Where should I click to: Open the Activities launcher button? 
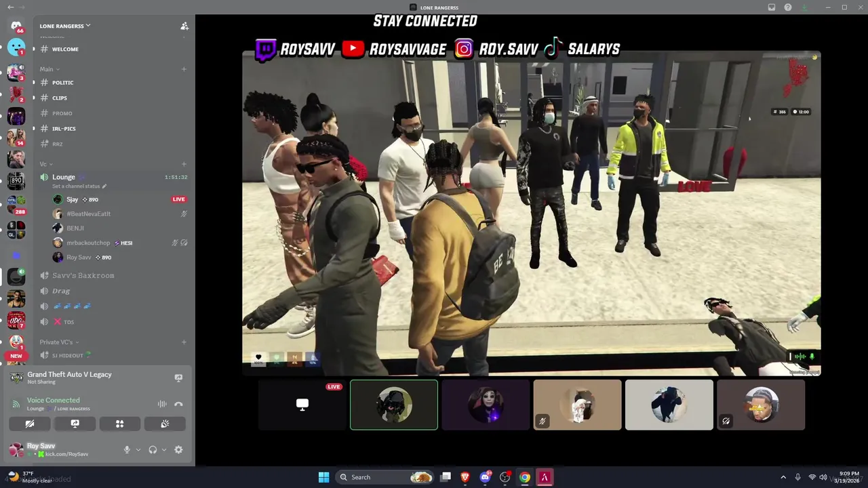[120, 424]
